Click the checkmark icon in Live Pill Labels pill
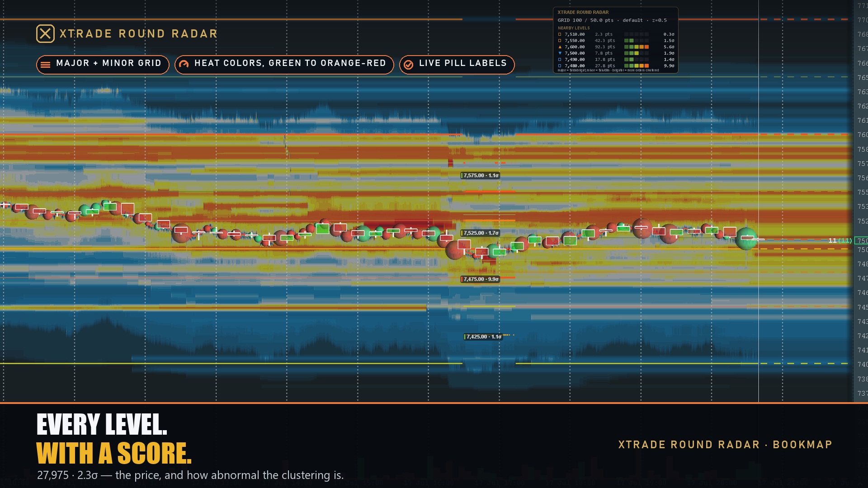 point(408,65)
